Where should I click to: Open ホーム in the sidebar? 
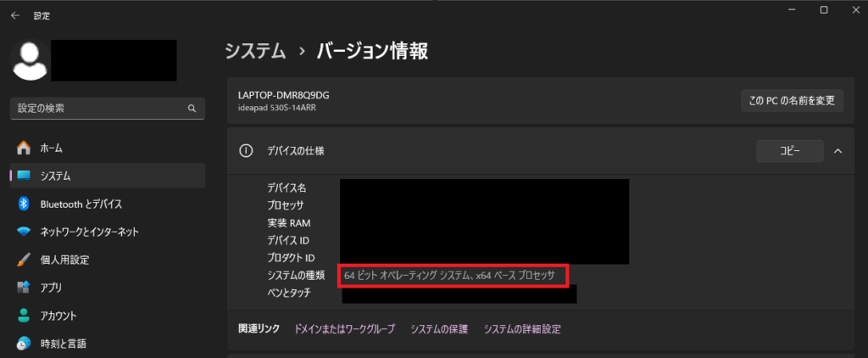point(108,148)
